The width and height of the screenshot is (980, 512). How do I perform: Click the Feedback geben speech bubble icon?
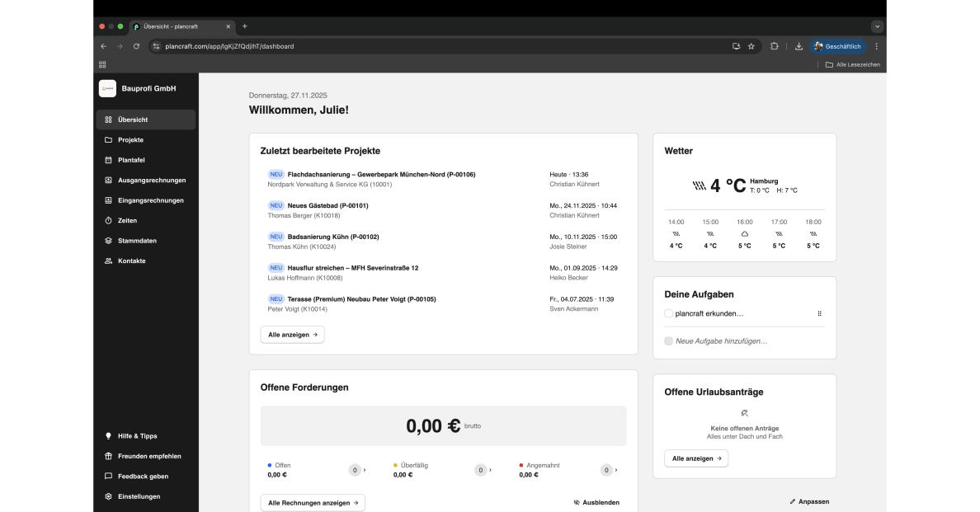pos(108,477)
